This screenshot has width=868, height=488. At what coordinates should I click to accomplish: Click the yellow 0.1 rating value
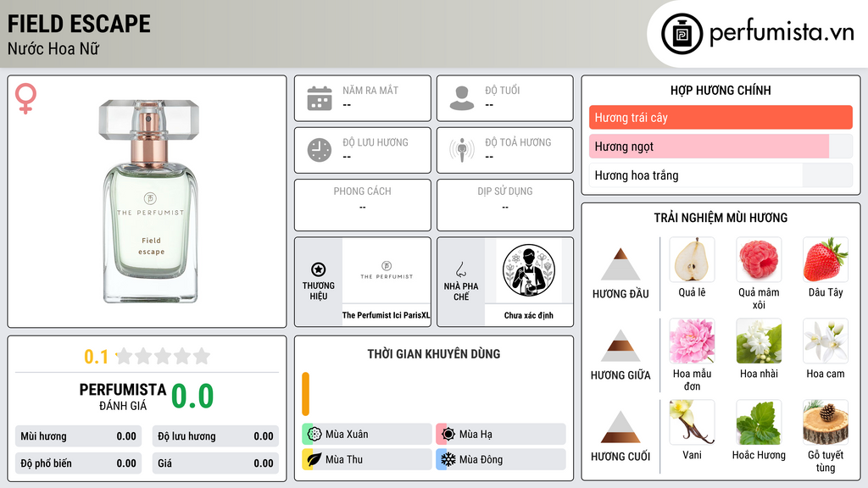click(x=96, y=357)
